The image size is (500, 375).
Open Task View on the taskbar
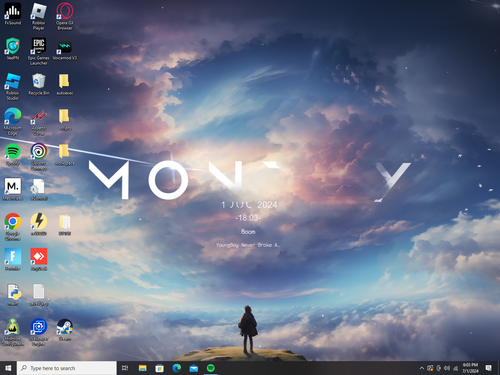click(125, 368)
